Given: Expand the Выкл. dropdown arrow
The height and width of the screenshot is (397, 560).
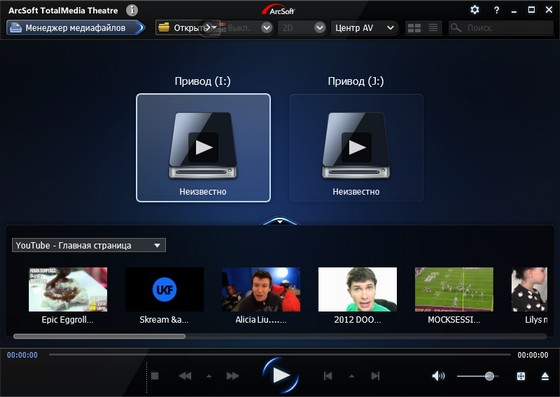Looking at the screenshot, I should tap(266, 27).
